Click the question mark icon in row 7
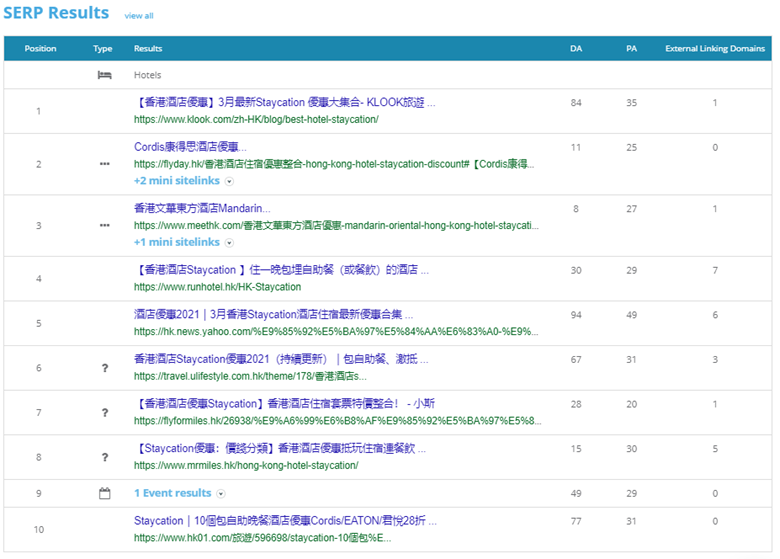 click(x=105, y=413)
